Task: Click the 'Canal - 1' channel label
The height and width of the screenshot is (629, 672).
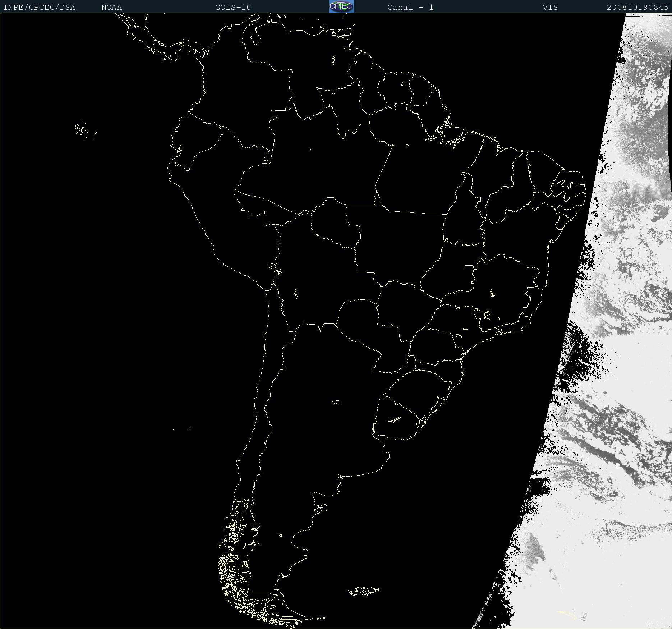Action: 410,7
